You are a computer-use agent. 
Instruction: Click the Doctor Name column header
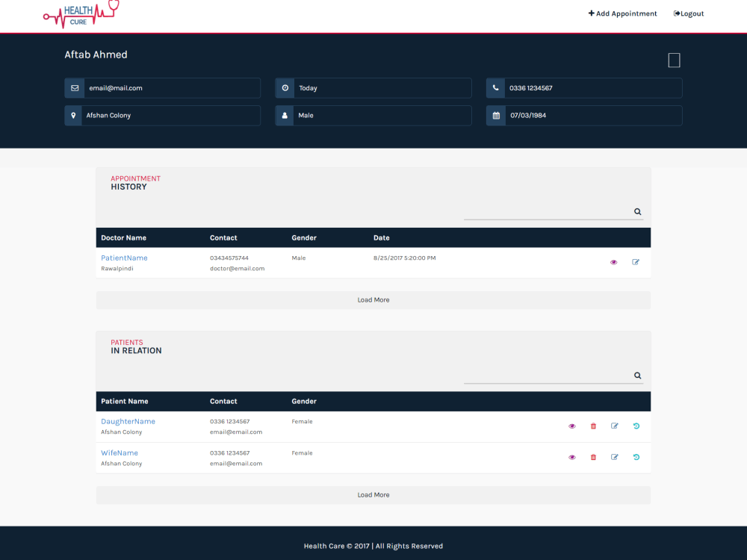[x=123, y=237]
